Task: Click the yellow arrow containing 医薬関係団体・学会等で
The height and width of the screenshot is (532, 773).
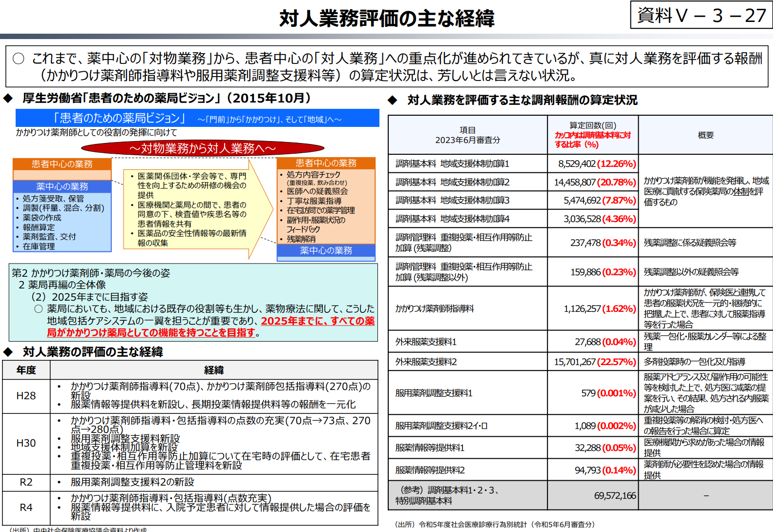Action: point(195,209)
